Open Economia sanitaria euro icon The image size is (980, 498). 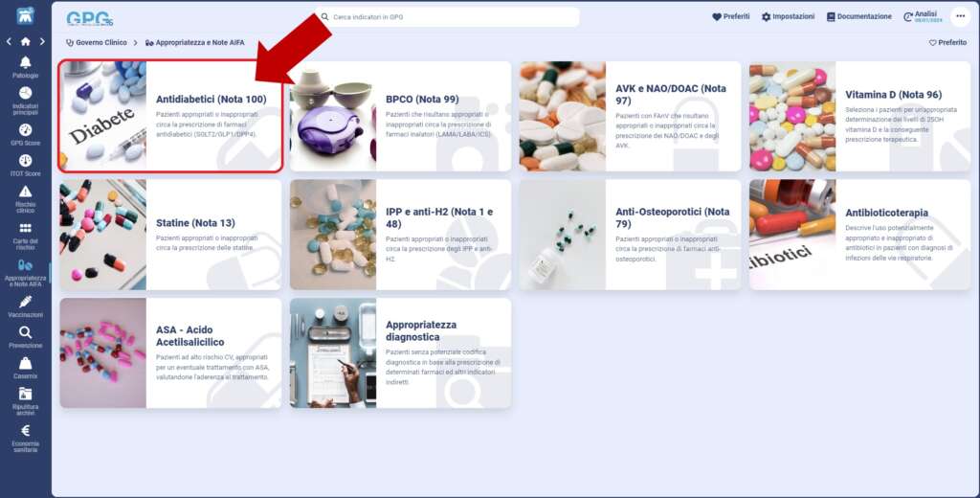point(25,431)
